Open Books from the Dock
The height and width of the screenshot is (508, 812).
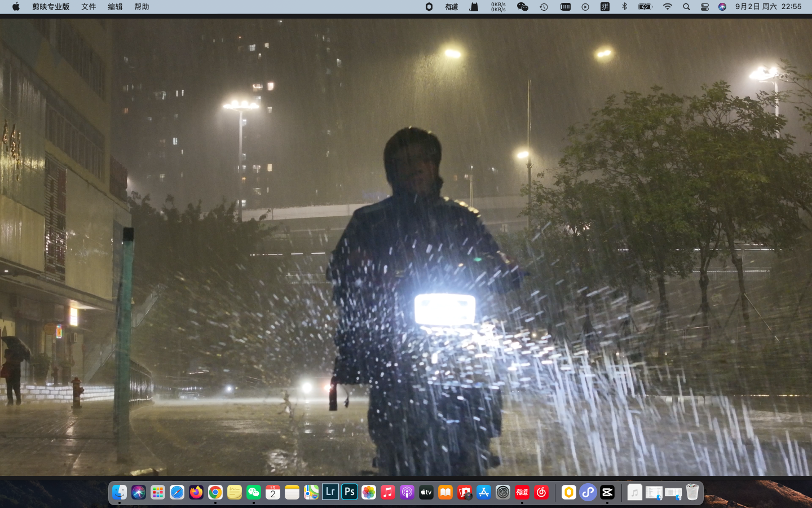[x=445, y=492]
